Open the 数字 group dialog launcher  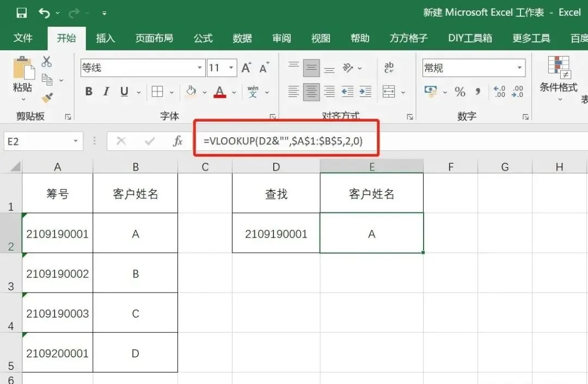pyautogui.click(x=526, y=117)
